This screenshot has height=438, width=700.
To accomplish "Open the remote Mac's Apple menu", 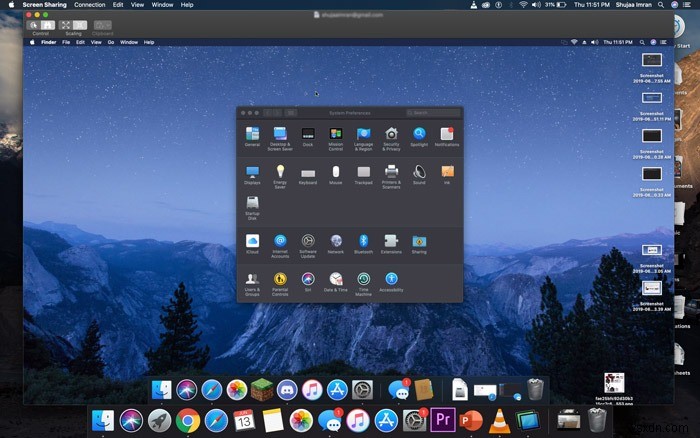I will [32, 42].
